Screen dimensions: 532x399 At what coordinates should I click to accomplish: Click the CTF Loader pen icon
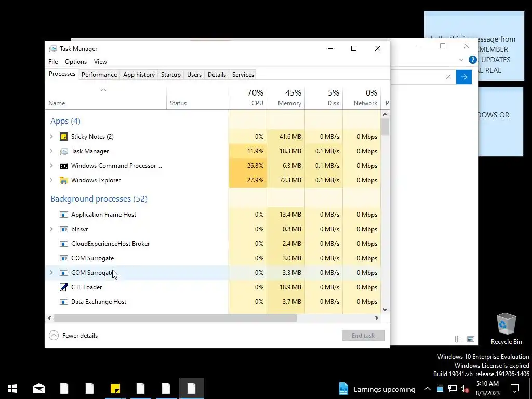click(x=64, y=287)
